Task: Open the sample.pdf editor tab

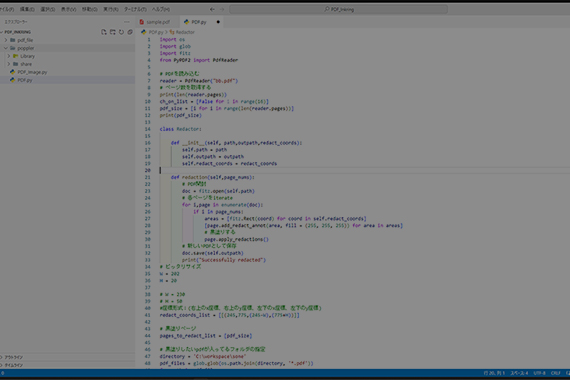Action: coord(158,22)
